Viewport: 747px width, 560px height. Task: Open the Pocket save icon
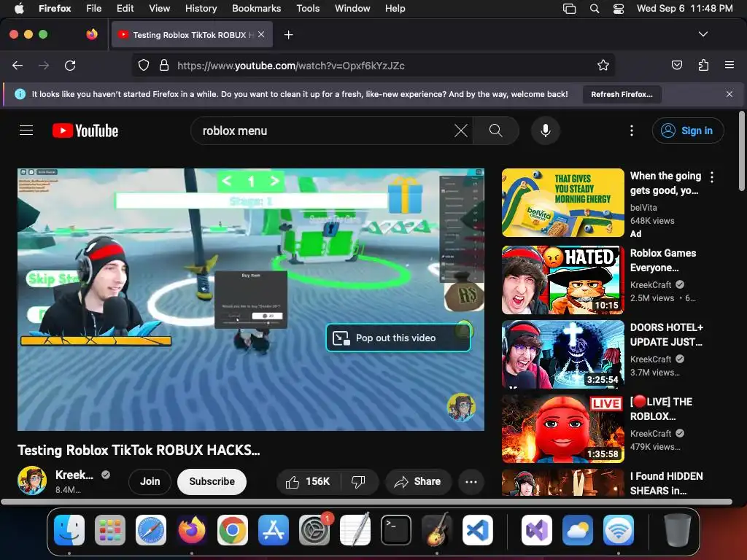coord(676,66)
